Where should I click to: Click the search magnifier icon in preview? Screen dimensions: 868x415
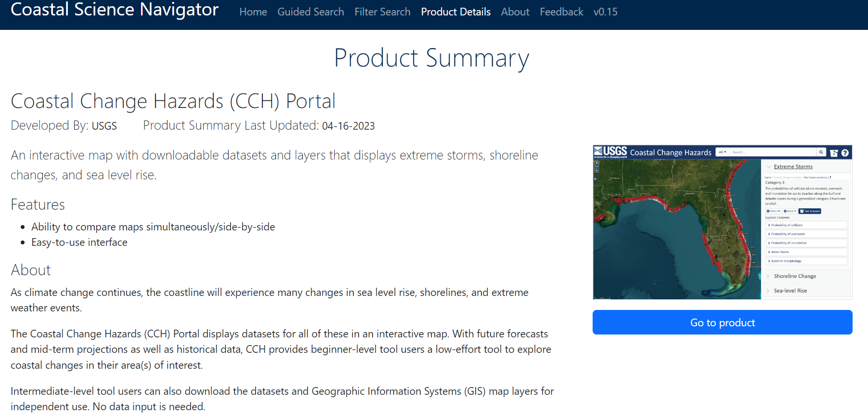point(821,152)
